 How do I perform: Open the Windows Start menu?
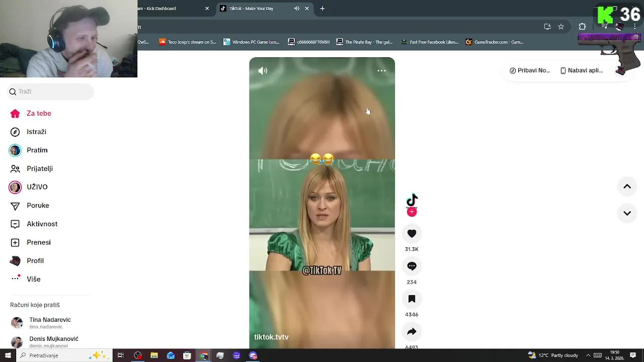click(8, 355)
